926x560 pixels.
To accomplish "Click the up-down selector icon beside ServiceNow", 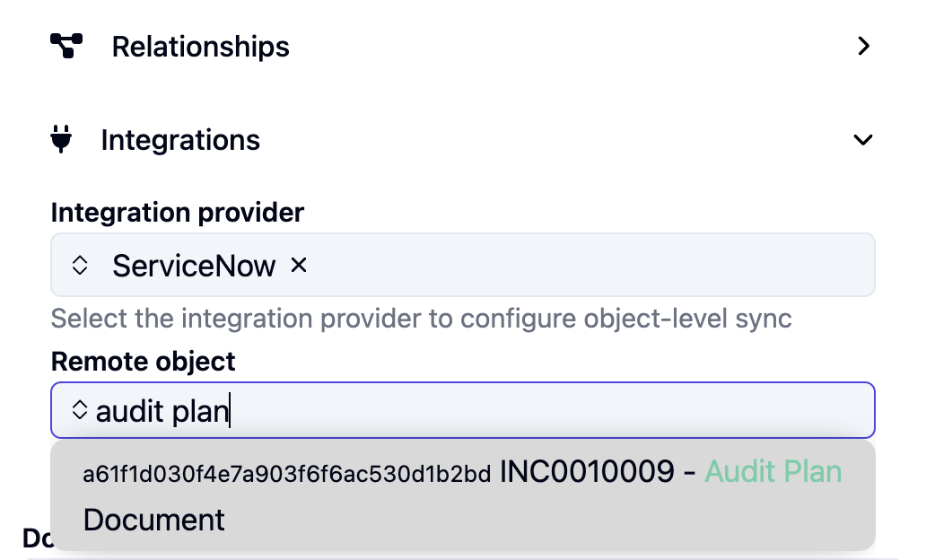I will pyautogui.click(x=80, y=266).
